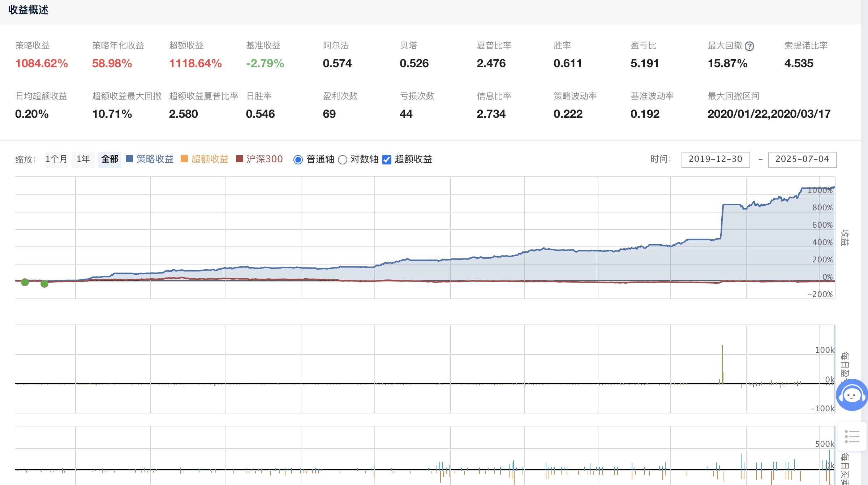Click the 缩放 label
Screen dimensions: 868x485
coord(26,159)
